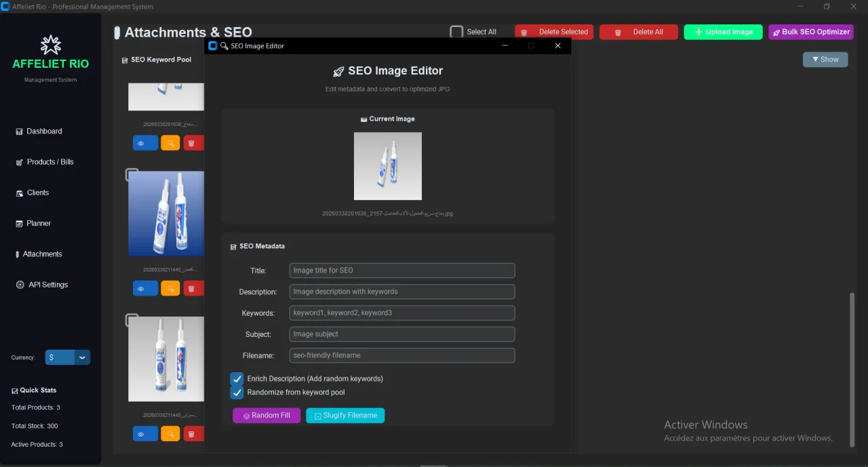Click the orange magnifier icon under the first thumbnail
Image resolution: width=868 pixels, height=467 pixels.
pyautogui.click(x=170, y=143)
